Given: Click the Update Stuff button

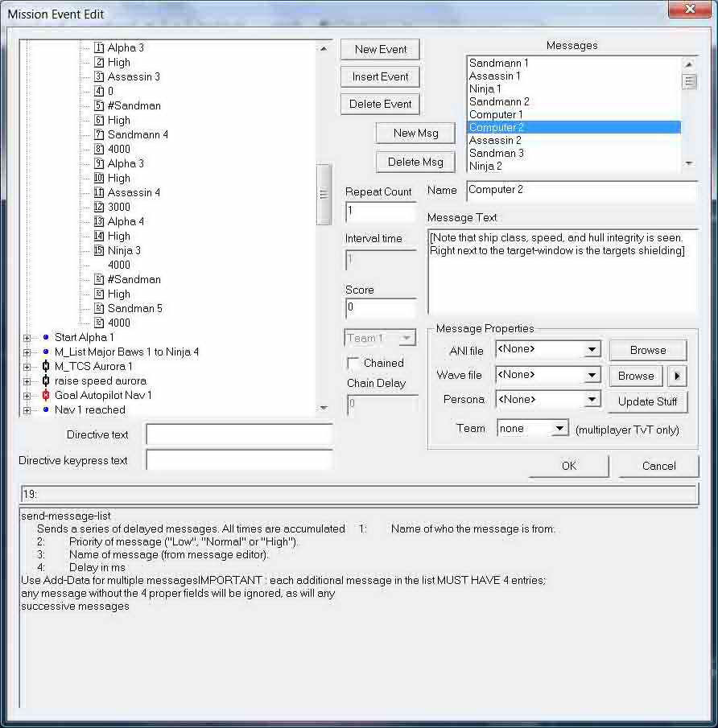Looking at the screenshot, I should pos(648,401).
